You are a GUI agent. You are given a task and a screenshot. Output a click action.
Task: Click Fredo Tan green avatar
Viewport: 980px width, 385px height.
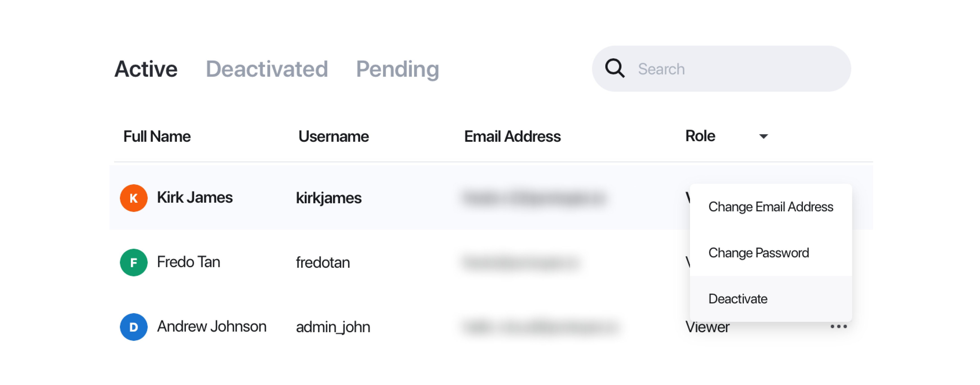click(x=134, y=262)
